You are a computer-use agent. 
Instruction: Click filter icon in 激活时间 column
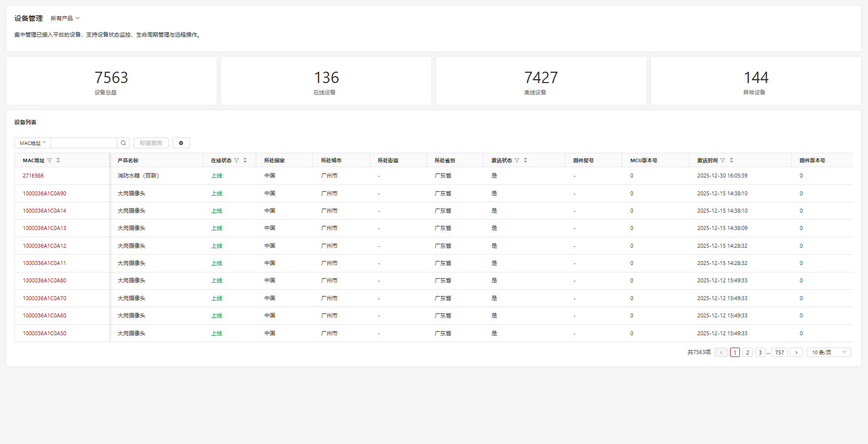click(x=723, y=160)
